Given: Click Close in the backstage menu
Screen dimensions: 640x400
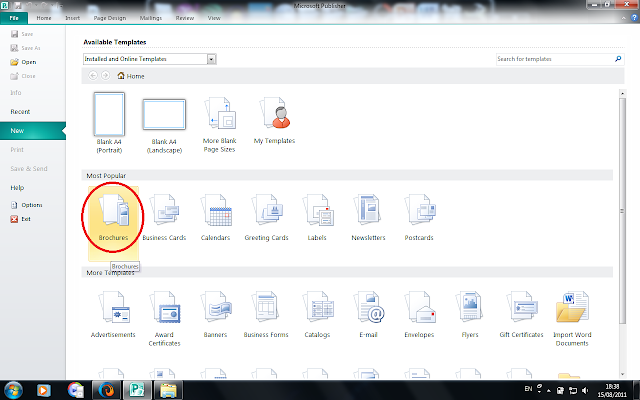Looking at the screenshot, I should [x=23, y=76].
